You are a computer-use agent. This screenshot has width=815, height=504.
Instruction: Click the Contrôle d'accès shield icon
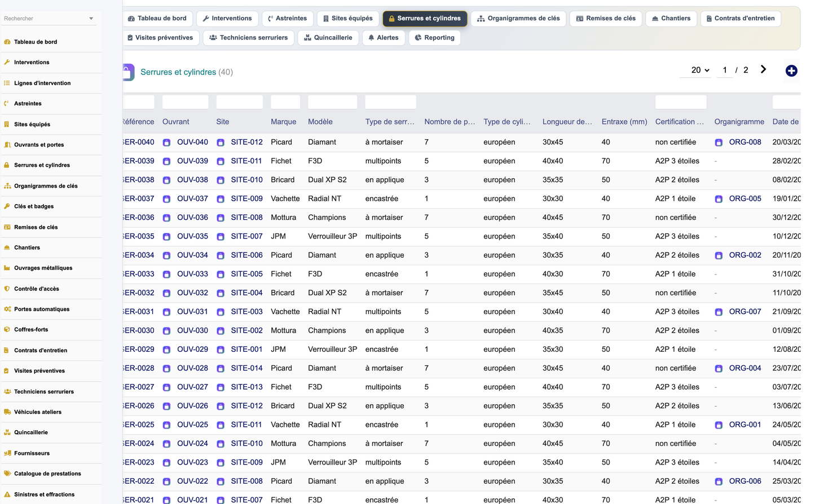pyautogui.click(x=7, y=289)
